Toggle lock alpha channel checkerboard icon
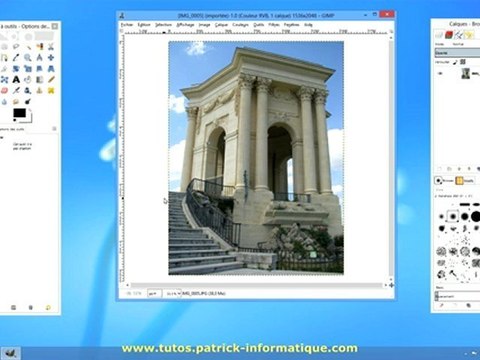Viewport: 480px width, 360px height. (x=463, y=62)
